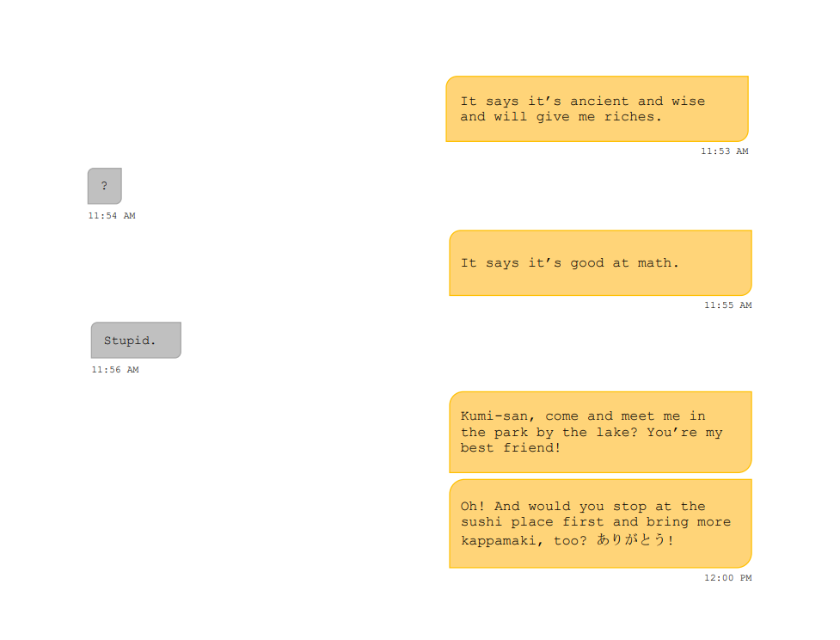The image size is (840, 640).
Task: Click the 11:56 AM timestamp
Action: coord(114,369)
